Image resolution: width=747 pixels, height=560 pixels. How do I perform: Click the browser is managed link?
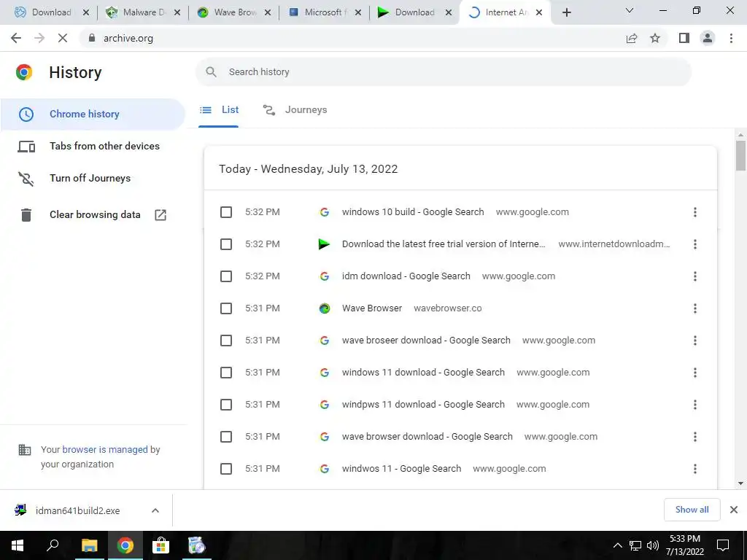(105, 449)
